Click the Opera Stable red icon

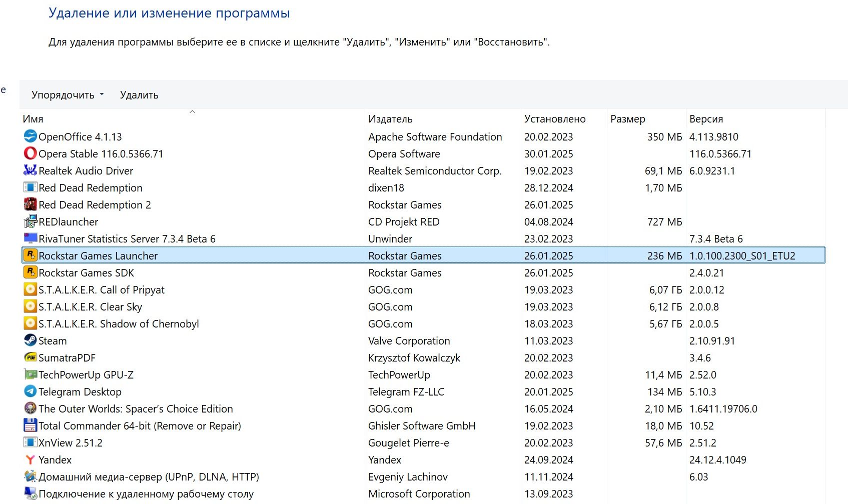30,153
